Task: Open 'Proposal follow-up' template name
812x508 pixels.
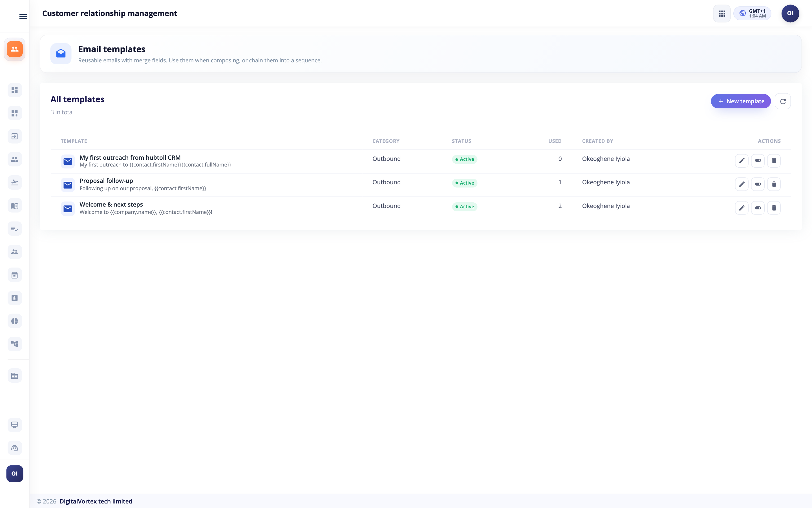Action: click(106, 181)
